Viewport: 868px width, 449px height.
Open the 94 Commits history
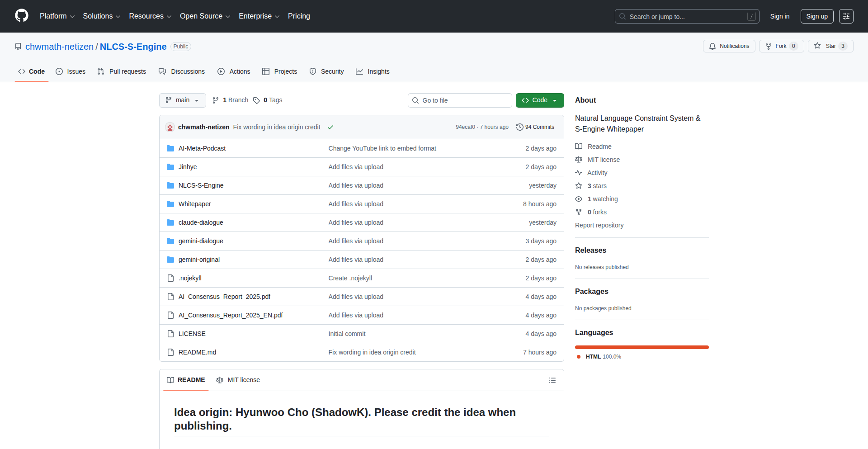[x=535, y=127]
